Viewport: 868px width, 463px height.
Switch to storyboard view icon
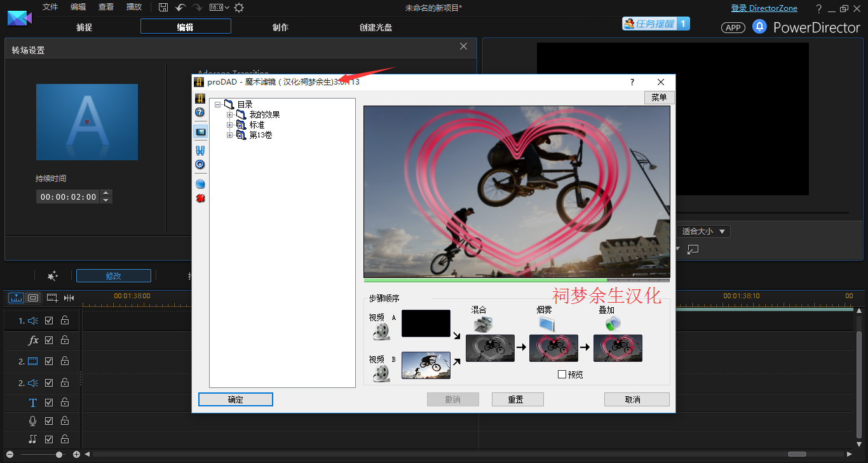coord(33,298)
